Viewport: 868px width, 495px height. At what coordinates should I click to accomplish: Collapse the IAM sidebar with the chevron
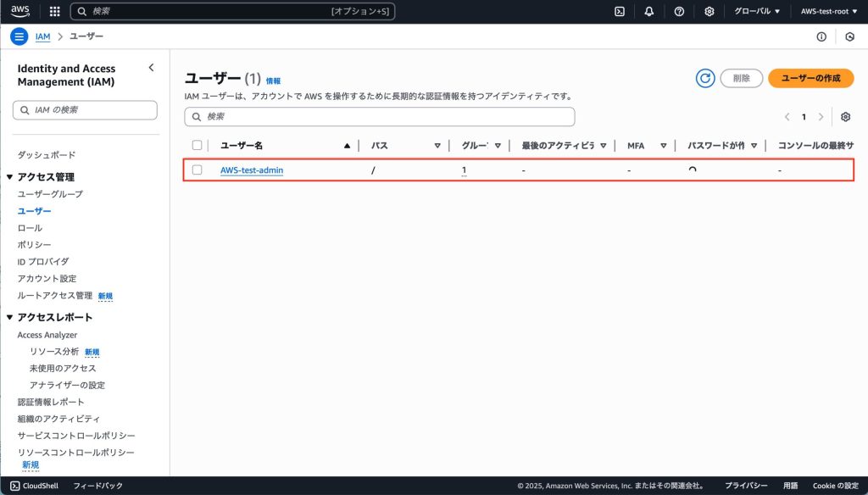click(151, 68)
